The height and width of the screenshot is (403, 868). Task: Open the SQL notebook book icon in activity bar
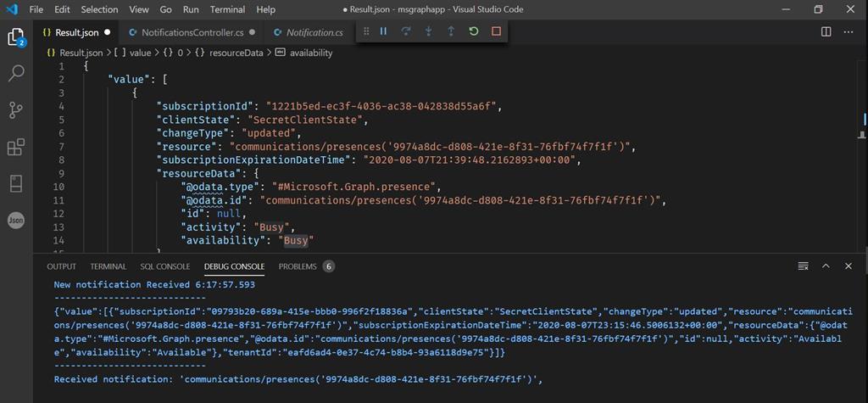click(16, 183)
